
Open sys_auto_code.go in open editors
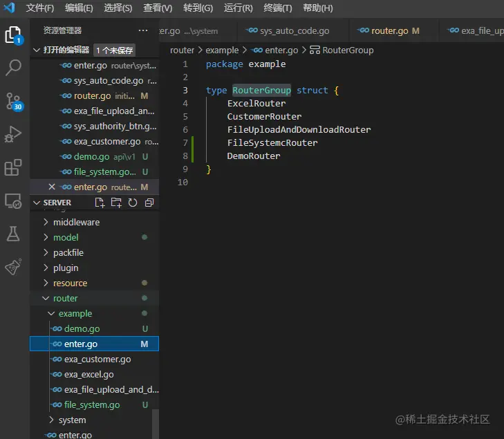pos(95,81)
